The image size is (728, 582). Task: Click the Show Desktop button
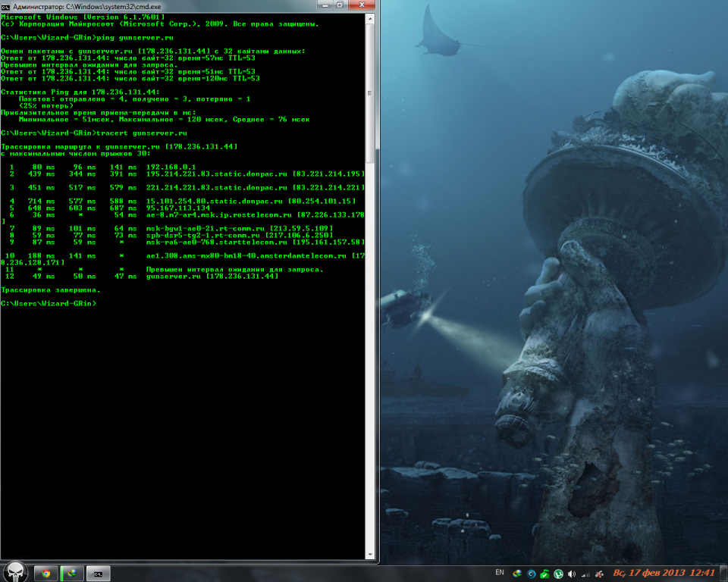coord(723,573)
